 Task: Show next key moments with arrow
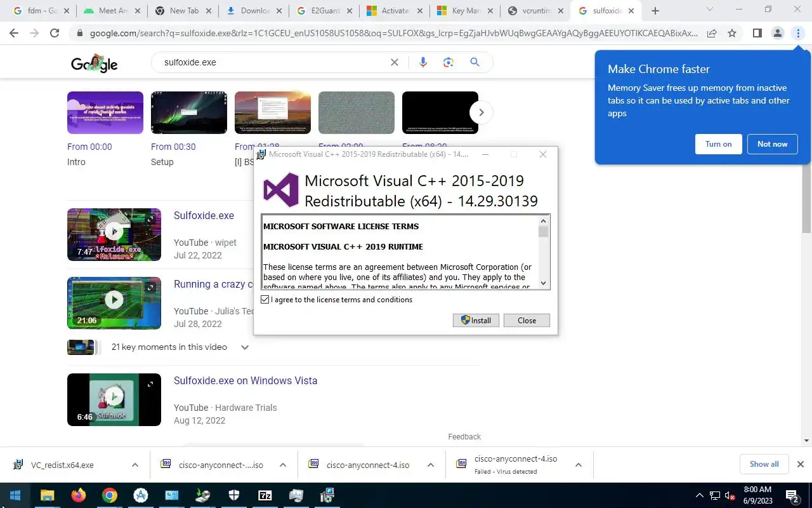(481, 112)
